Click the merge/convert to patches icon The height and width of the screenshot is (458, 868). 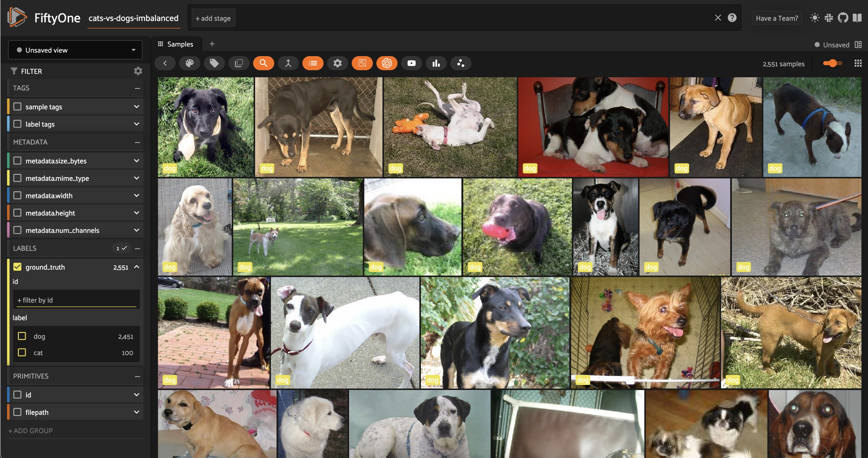(288, 63)
